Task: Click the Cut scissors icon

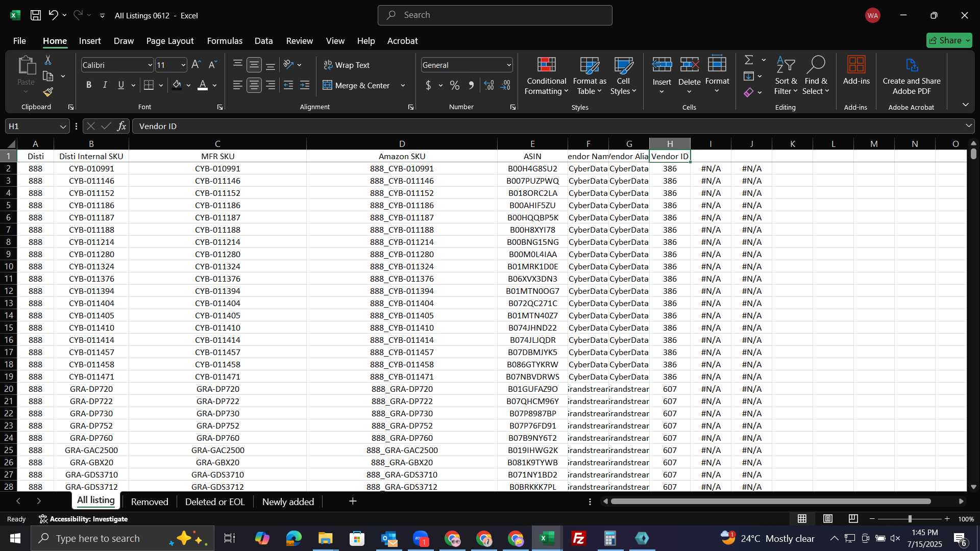Action: point(48,60)
